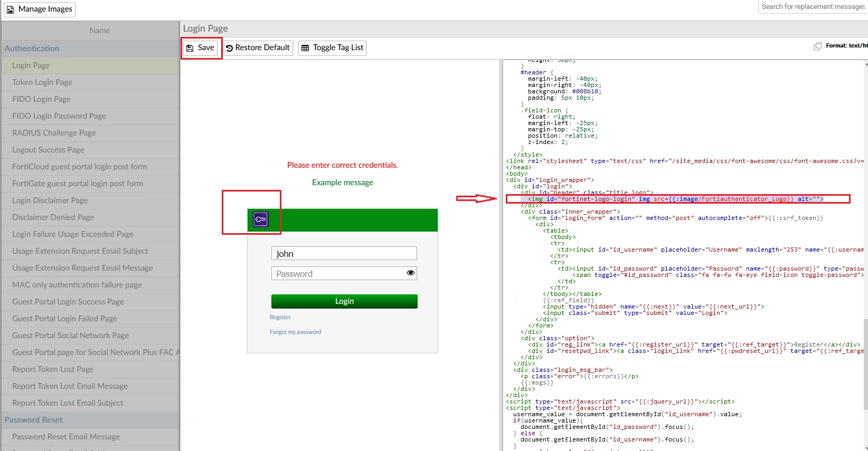
Task: Open FortiGate guest portal login post form
Action: coord(90,184)
